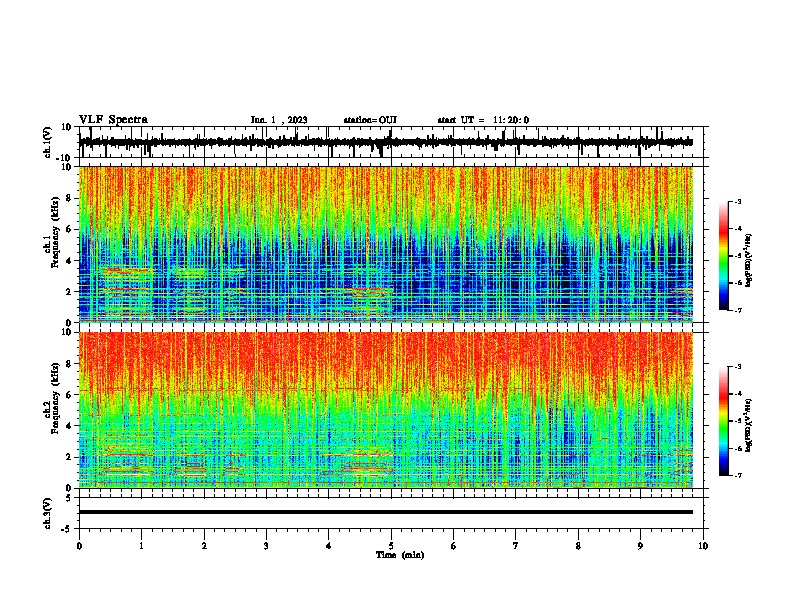Click the date text "Jan. 1, 2023"
The image size is (792, 612).
(279, 120)
